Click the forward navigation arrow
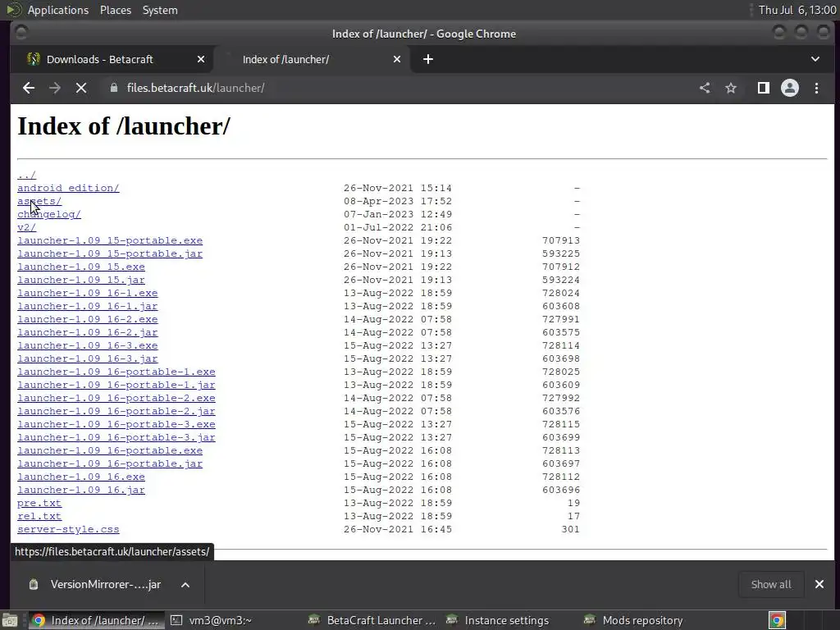The image size is (840, 630). point(55,88)
